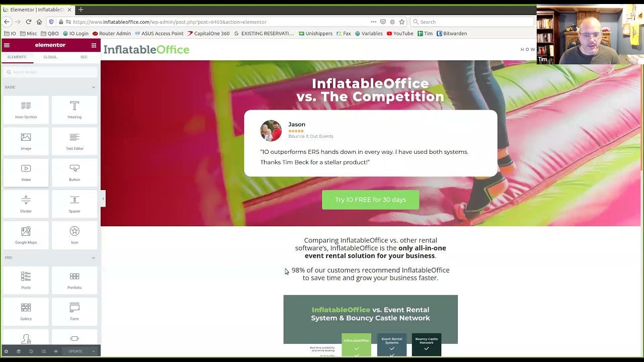This screenshot has width=644, height=362.
Task: Click the InflatableOffice site logo
Action: tap(146, 49)
